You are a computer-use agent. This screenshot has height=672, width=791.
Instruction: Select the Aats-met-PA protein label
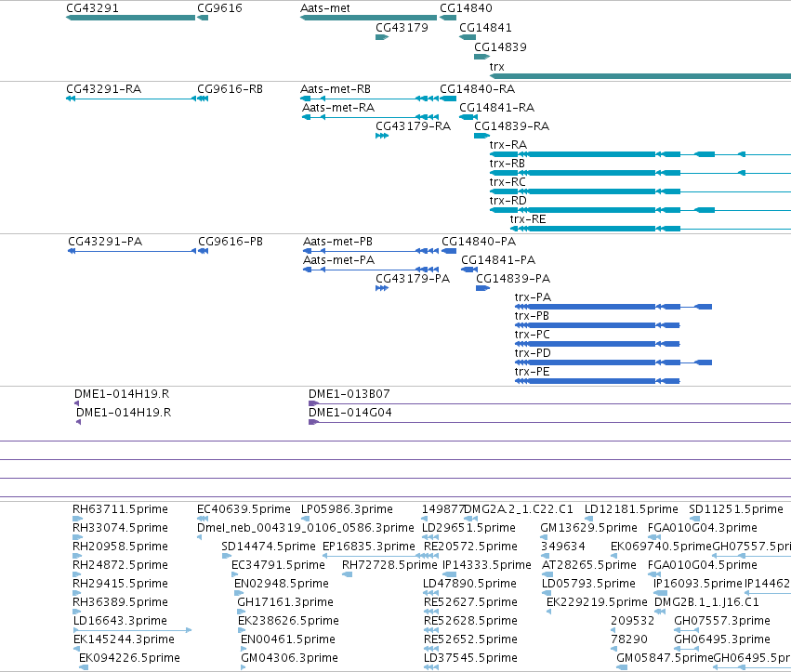tap(338, 260)
